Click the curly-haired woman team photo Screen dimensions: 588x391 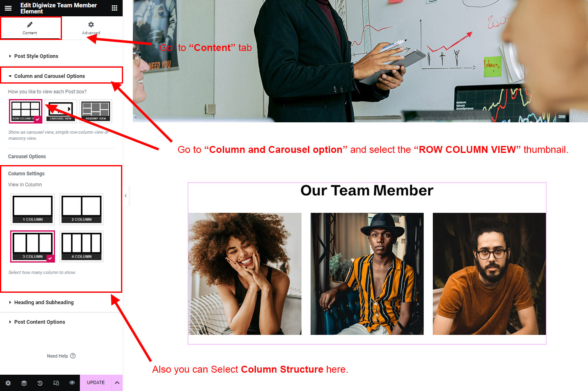click(245, 274)
